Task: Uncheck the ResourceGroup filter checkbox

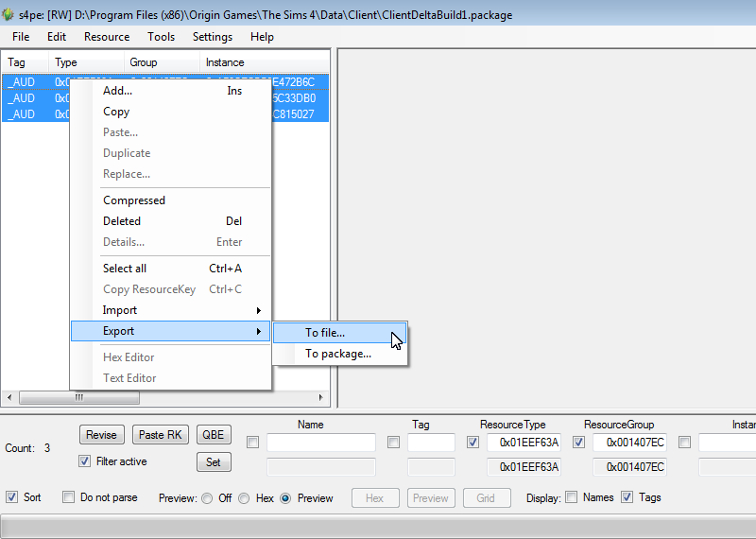Action: click(x=578, y=442)
